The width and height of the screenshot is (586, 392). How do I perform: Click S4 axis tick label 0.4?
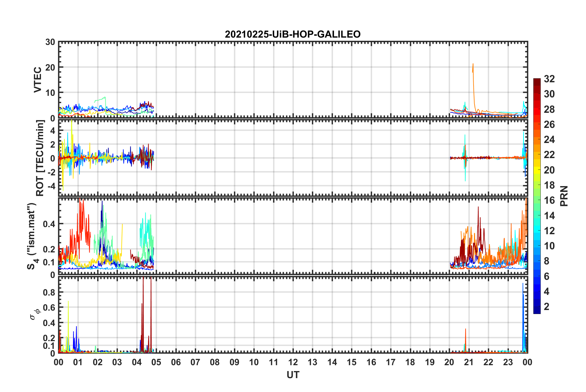pyautogui.click(x=49, y=224)
